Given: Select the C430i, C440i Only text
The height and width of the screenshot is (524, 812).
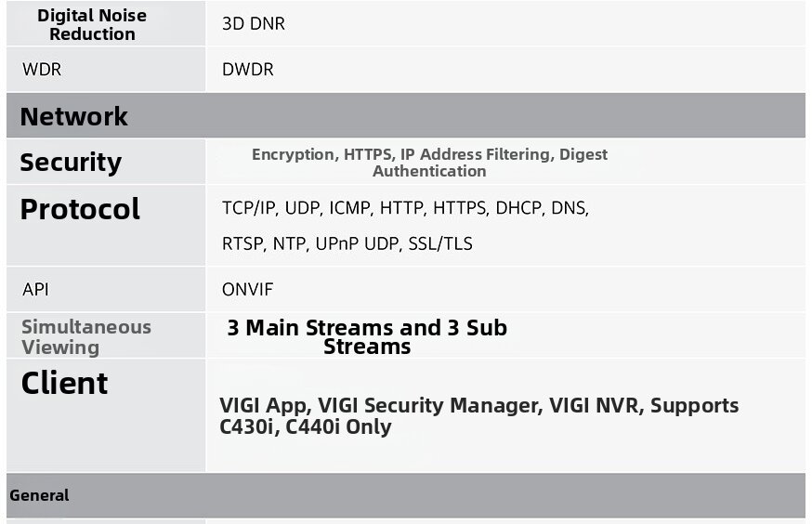Looking at the screenshot, I should point(306,427).
